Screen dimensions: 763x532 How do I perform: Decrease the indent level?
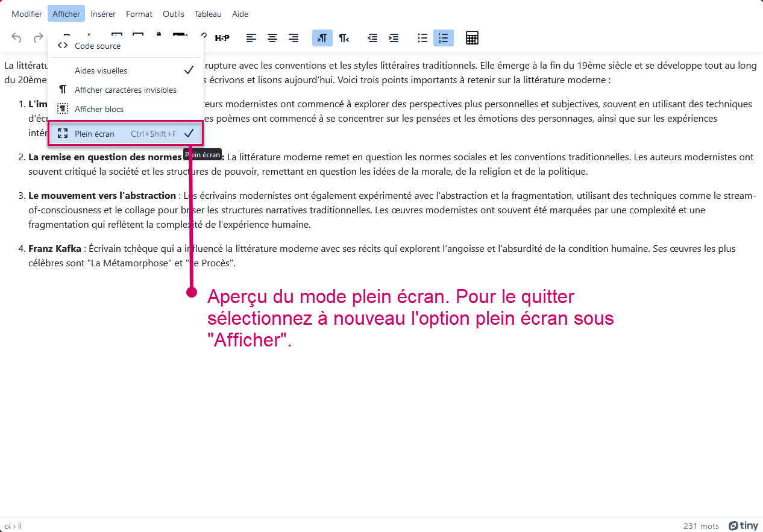coord(372,38)
